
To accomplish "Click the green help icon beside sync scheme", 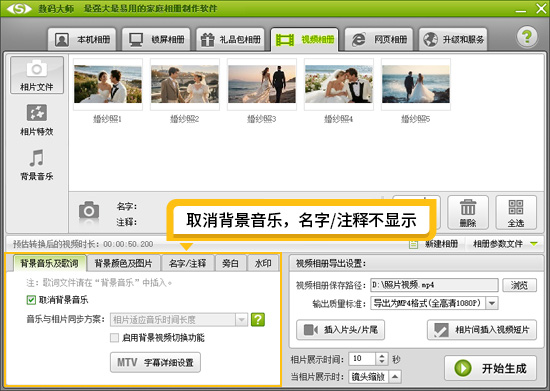I will [x=258, y=319].
